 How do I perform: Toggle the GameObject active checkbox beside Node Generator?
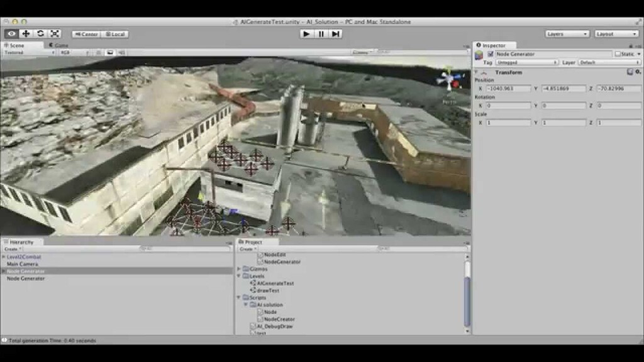490,54
